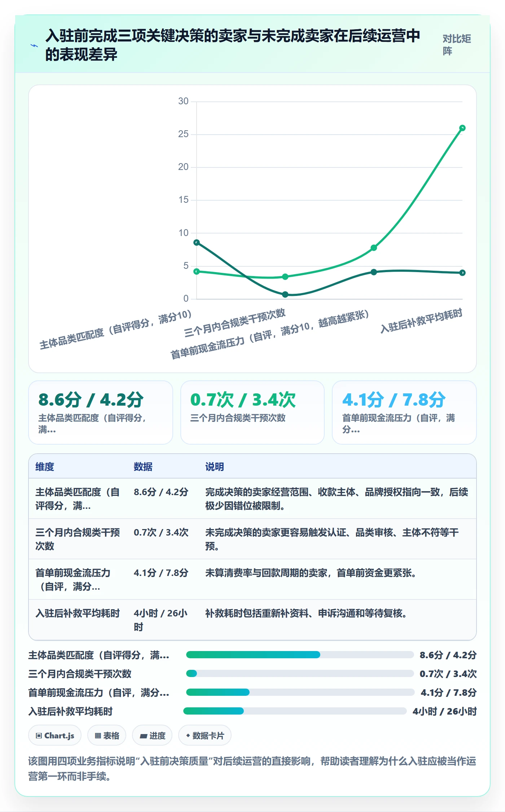Click the x-axis label 入驻后补救平均耗时
This screenshot has width=505, height=812.
421,320
